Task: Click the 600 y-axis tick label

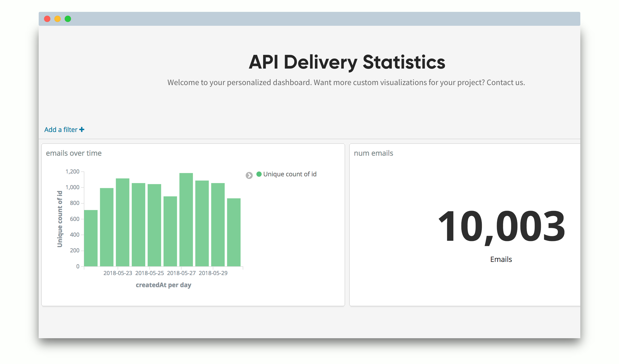Action: click(75, 219)
